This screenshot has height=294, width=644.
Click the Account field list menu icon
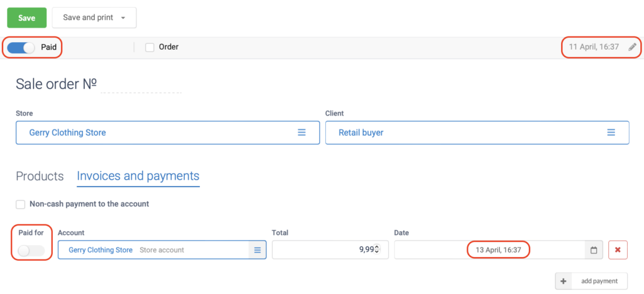pos(257,250)
